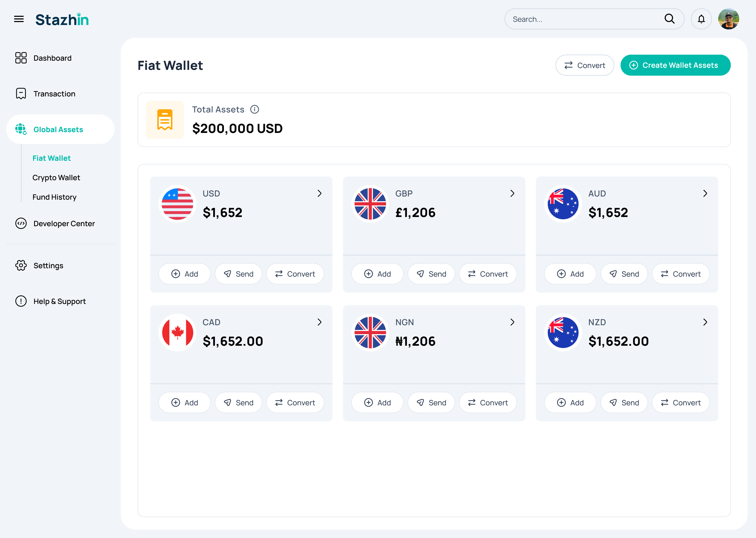The height and width of the screenshot is (538, 756).
Task: Click the Total Assets info icon
Action: pyautogui.click(x=255, y=109)
